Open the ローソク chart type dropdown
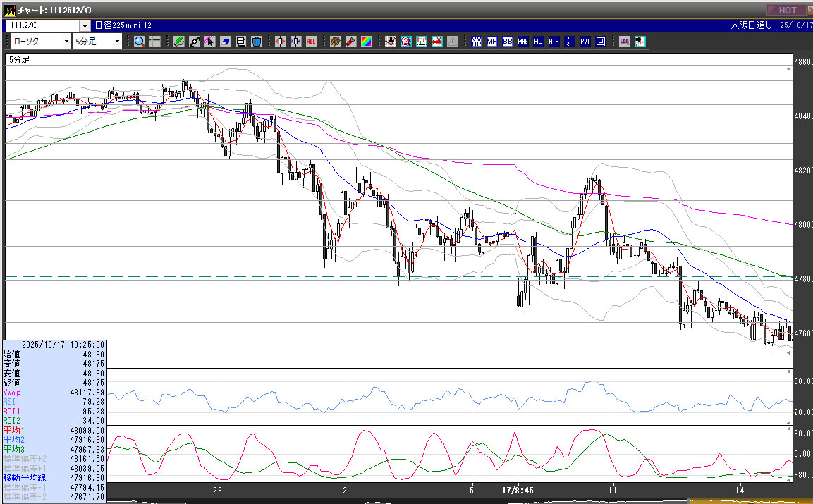 click(x=66, y=42)
